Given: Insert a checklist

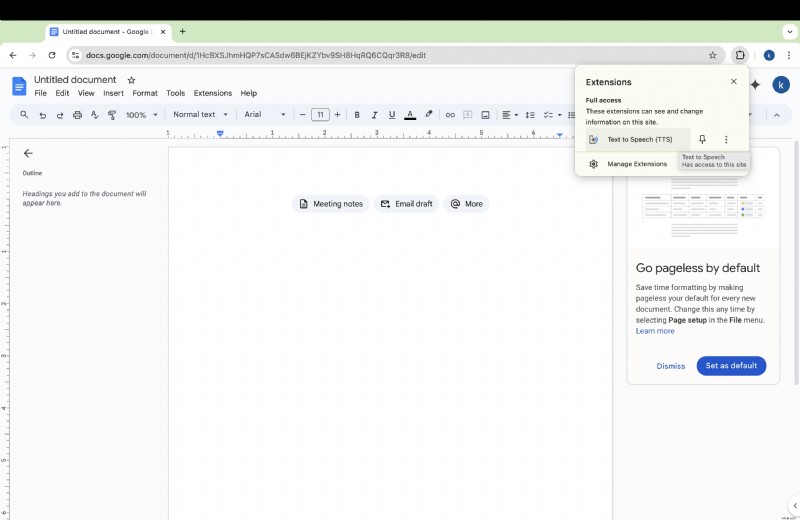Looking at the screenshot, I should pyautogui.click(x=548, y=115).
